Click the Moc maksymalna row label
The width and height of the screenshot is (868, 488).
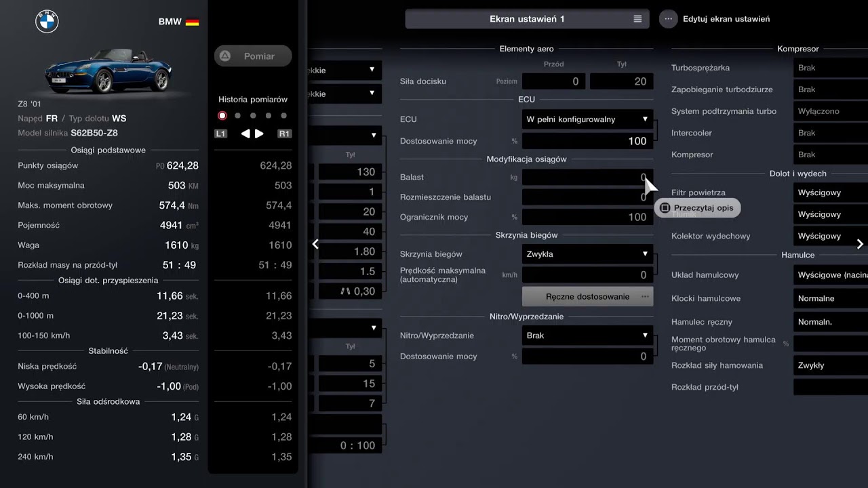click(51, 185)
